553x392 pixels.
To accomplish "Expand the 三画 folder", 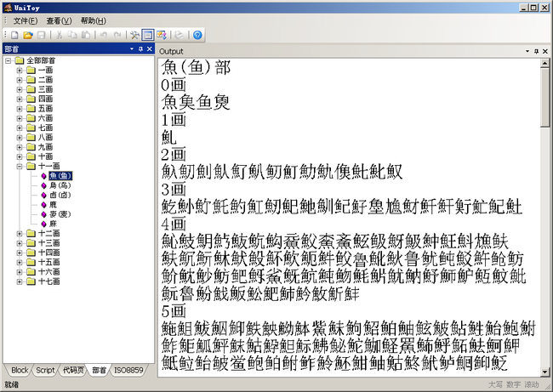I will (20, 89).
